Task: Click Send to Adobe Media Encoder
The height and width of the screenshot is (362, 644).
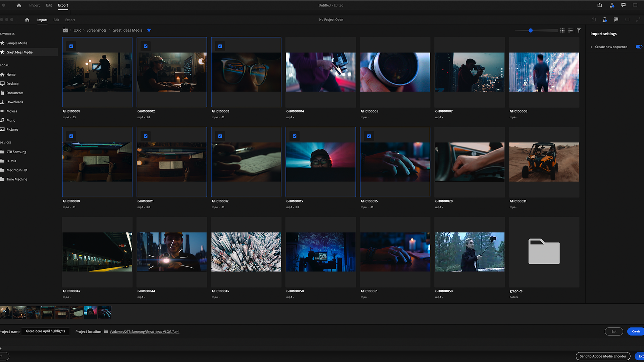Action: coord(603,356)
